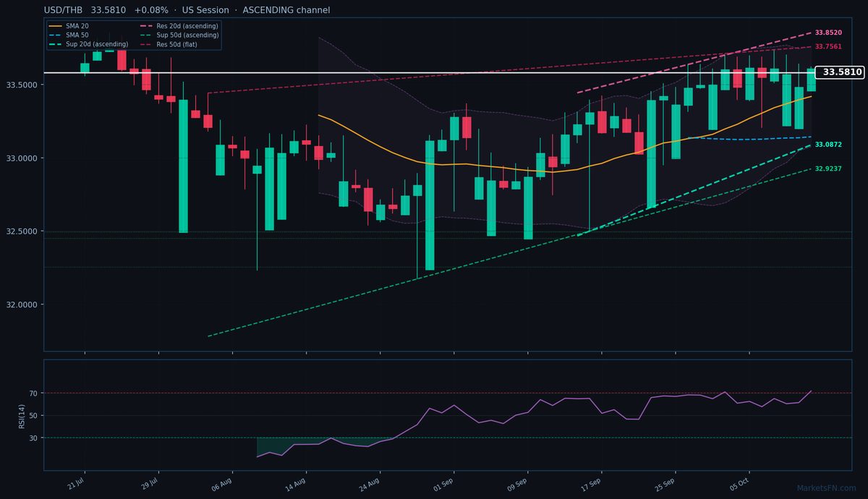
Task: Select the SMA 50 legend entry
Action: pos(68,35)
